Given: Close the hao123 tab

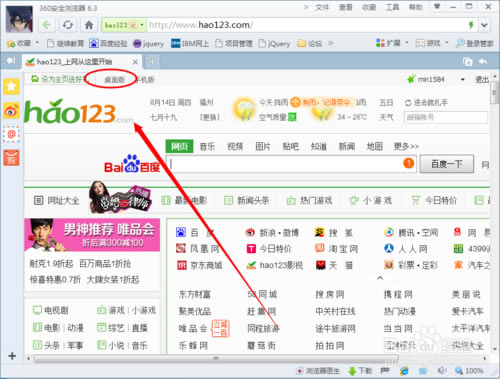Looking at the screenshot, I should click(x=135, y=62).
